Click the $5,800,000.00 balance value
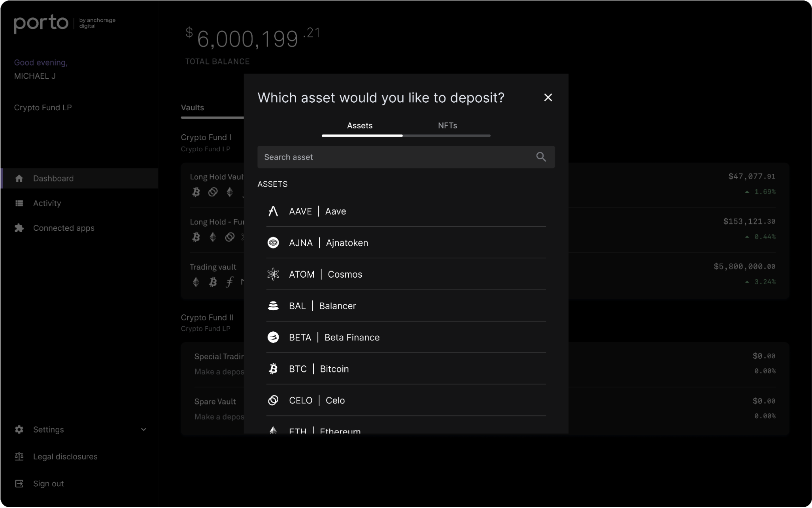This screenshot has height=508, width=812. tap(744, 267)
